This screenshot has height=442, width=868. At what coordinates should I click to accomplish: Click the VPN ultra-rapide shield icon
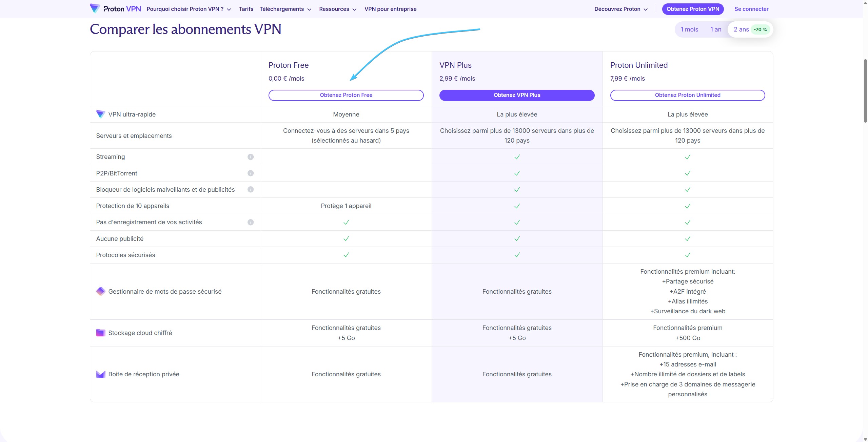101,114
